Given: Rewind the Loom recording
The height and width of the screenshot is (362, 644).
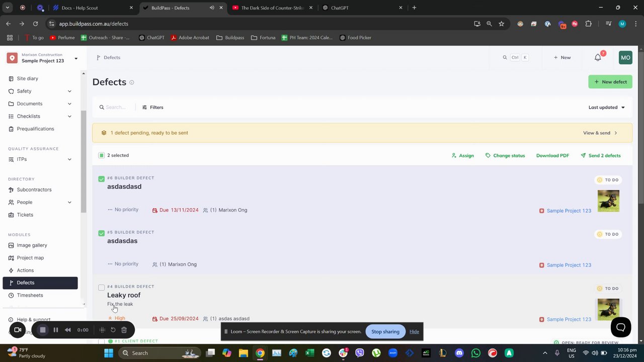Looking at the screenshot, I should [68, 330].
